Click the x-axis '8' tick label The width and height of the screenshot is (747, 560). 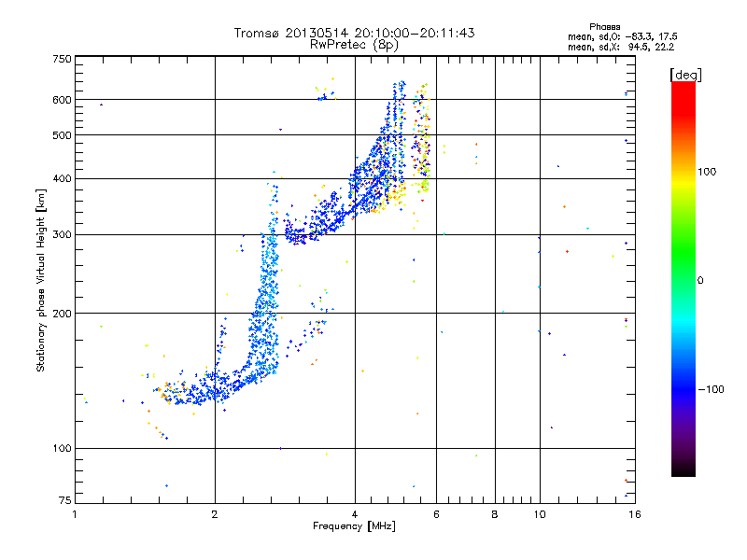(x=495, y=514)
